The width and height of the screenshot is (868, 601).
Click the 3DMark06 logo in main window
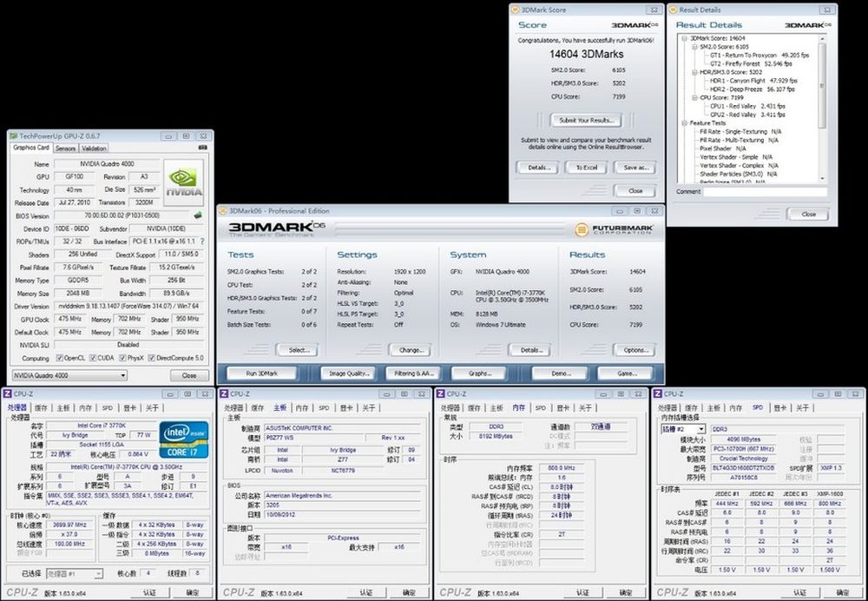pos(277,228)
